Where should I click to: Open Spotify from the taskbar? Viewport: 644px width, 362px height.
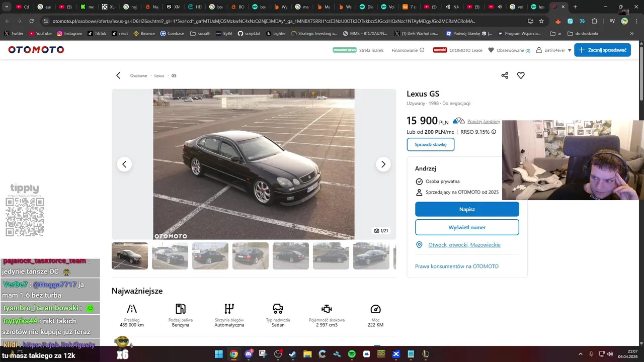(352, 354)
